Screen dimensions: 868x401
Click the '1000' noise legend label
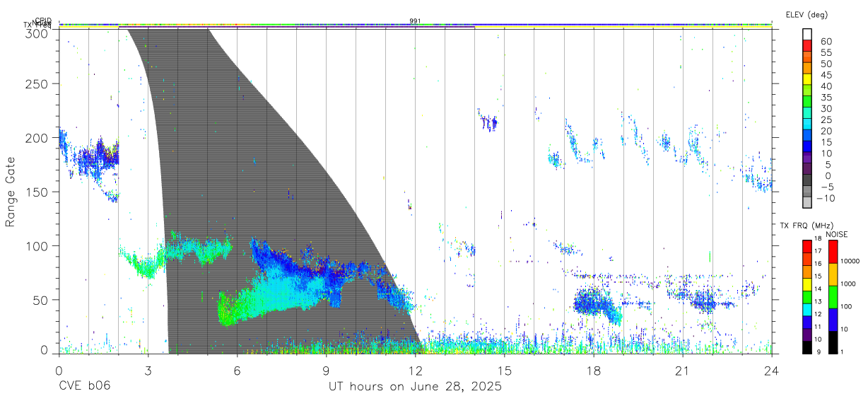pyautogui.click(x=848, y=285)
